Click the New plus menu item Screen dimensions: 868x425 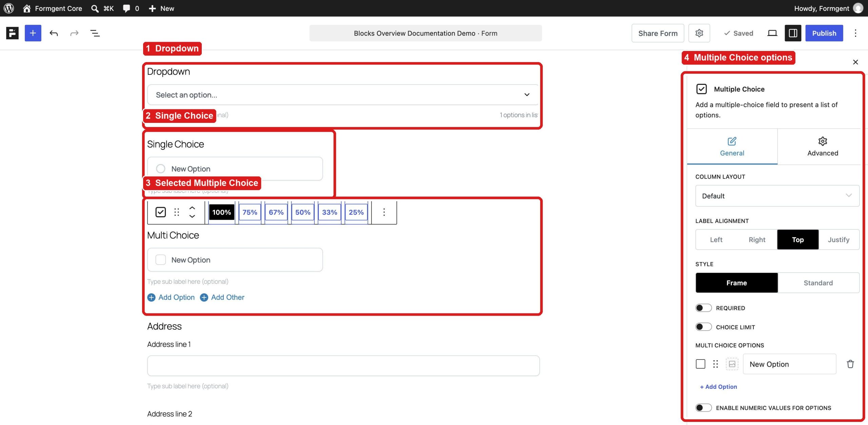click(161, 8)
